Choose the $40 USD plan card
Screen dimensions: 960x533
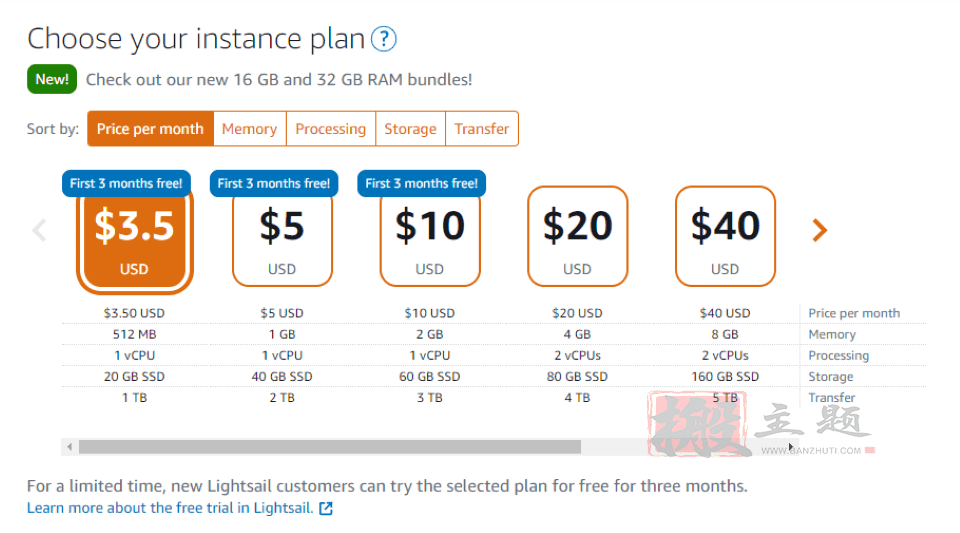click(x=725, y=236)
